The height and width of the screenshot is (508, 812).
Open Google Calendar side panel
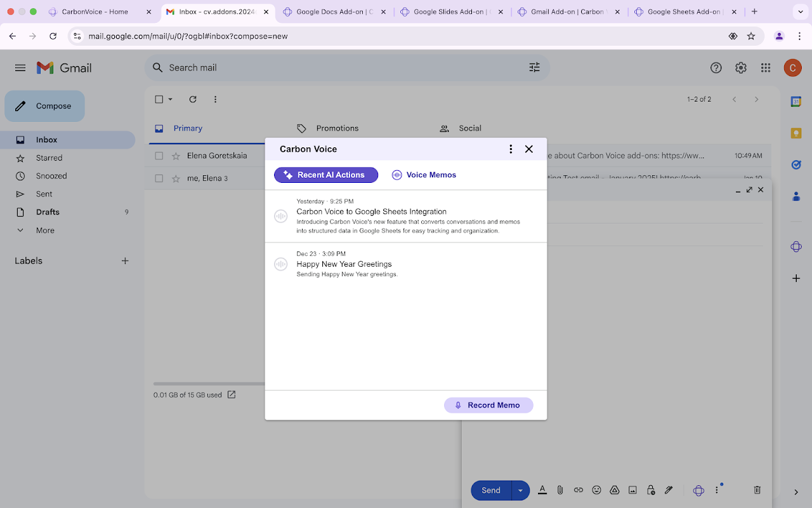pos(796,102)
